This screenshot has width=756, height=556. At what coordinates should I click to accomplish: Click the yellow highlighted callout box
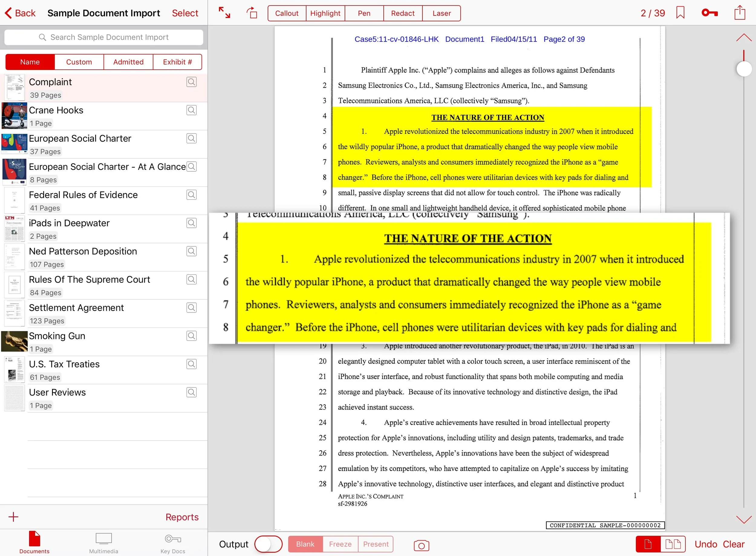coord(469,278)
